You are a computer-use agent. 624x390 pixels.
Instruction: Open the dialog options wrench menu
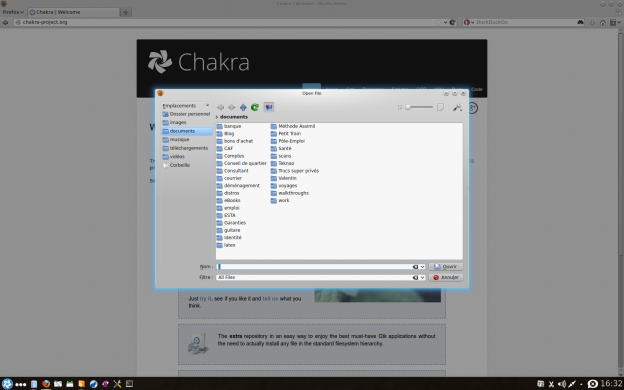click(x=457, y=107)
